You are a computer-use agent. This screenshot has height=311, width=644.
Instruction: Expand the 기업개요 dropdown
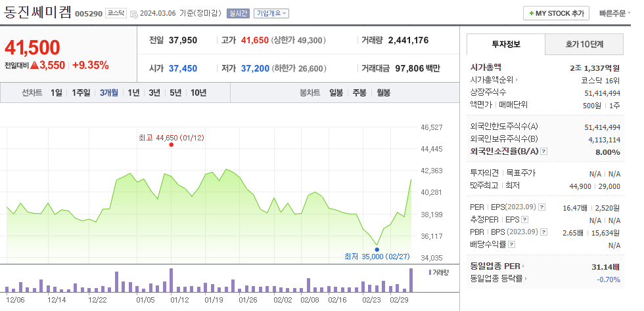pyautogui.click(x=271, y=13)
